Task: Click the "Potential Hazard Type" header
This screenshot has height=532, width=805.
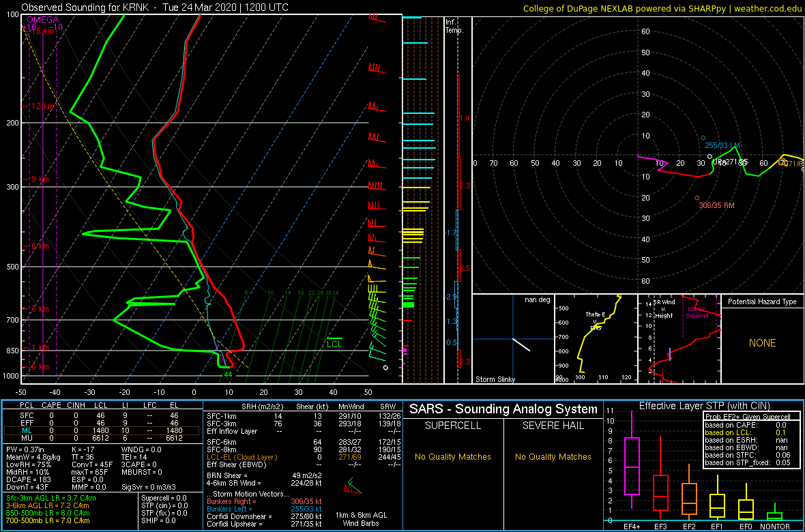Action: coord(762,302)
